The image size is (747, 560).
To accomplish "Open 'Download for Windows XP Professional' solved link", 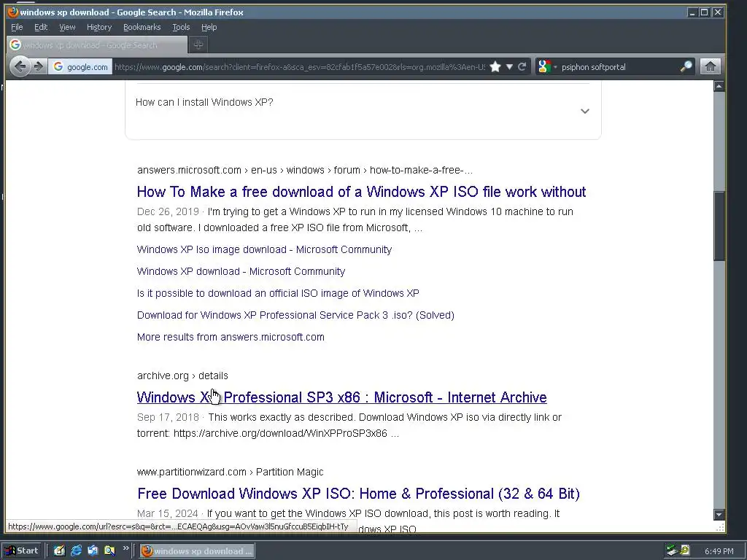I will [295, 315].
